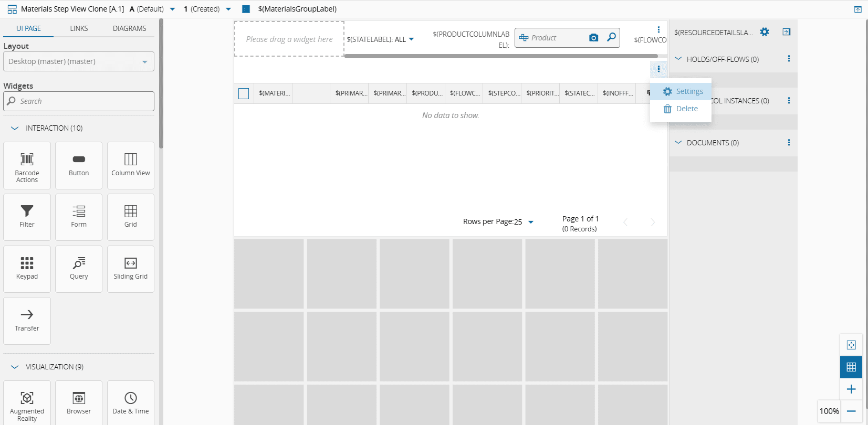The width and height of the screenshot is (868, 425).
Task: Click the widgets panel vertical scrollbar
Action: (x=161, y=84)
